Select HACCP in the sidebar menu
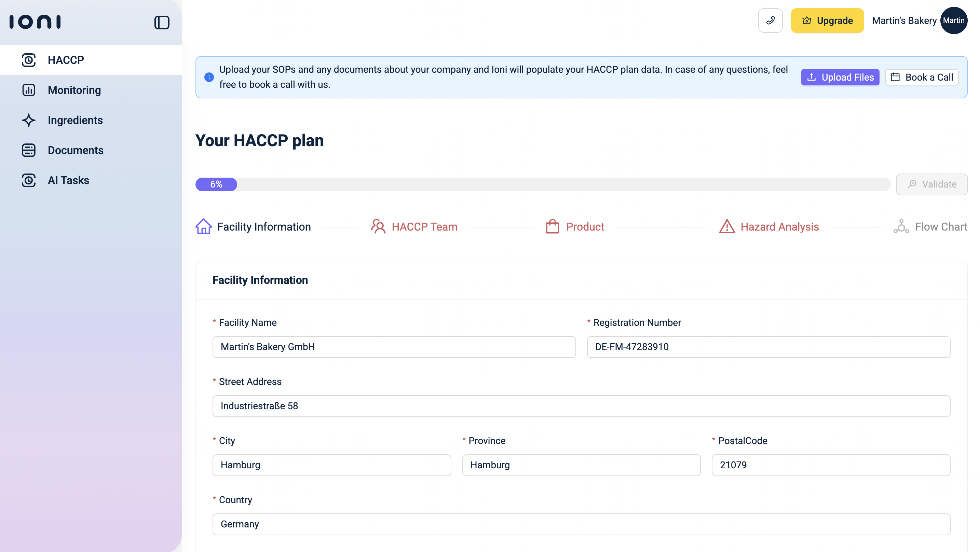Image resolution: width=980 pixels, height=552 pixels. pos(66,60)
